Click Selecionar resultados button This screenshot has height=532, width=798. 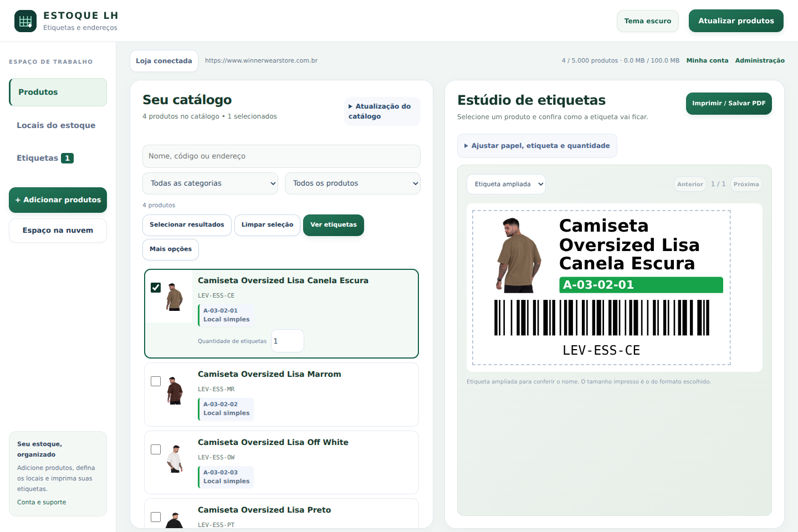187,225
